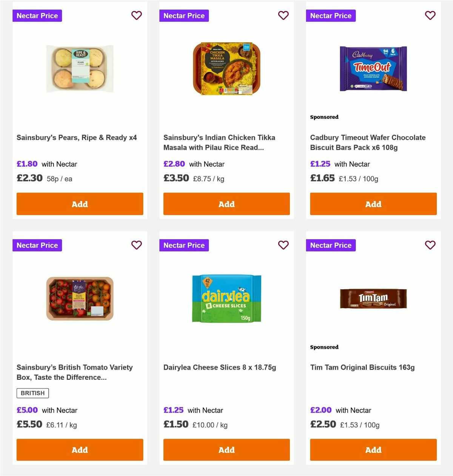
Task: Toggle the heart icon on Tim Tam biscuits
Action: [430, 245]
